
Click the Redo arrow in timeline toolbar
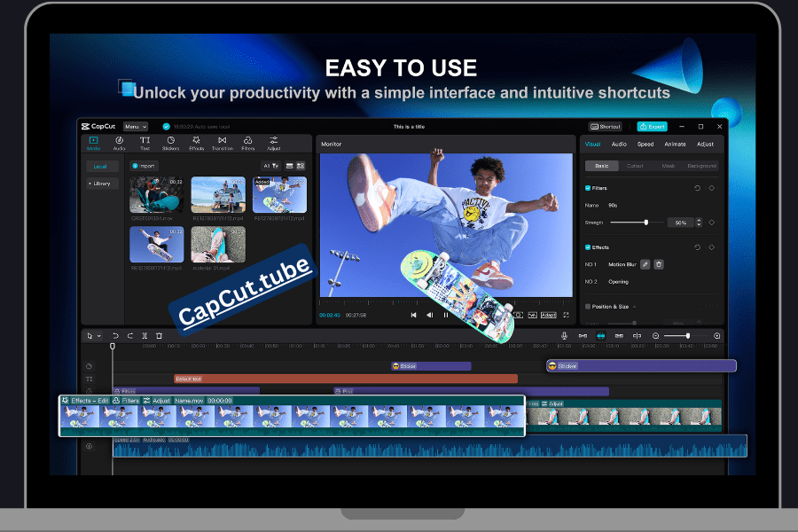[x=130, y=336]
